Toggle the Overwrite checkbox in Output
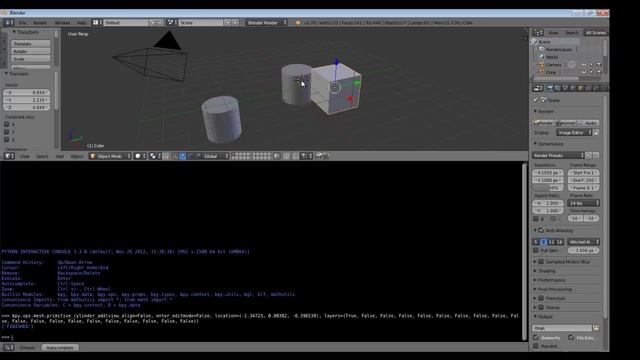The image size is (640, 360). [536, 338]
